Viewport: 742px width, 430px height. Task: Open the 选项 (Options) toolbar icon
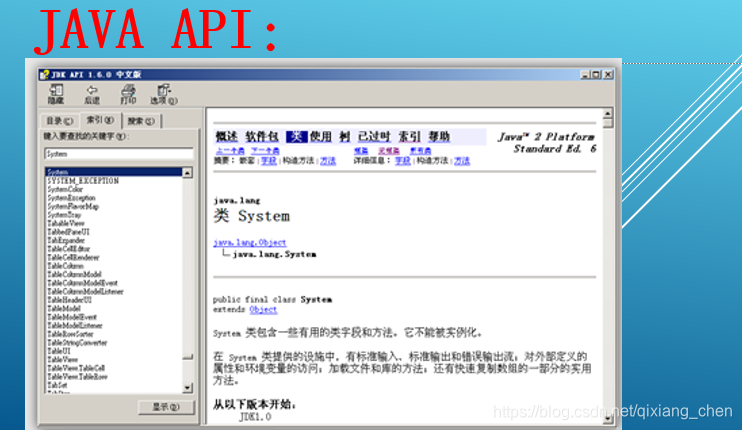(x=164, y=94)
